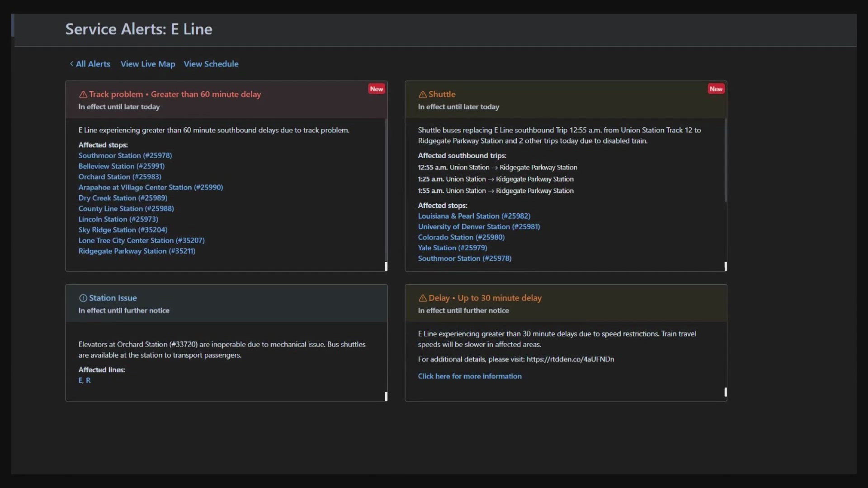Open Southmoor Station (#25978) in Track problem card

click(x=125, y=155)
